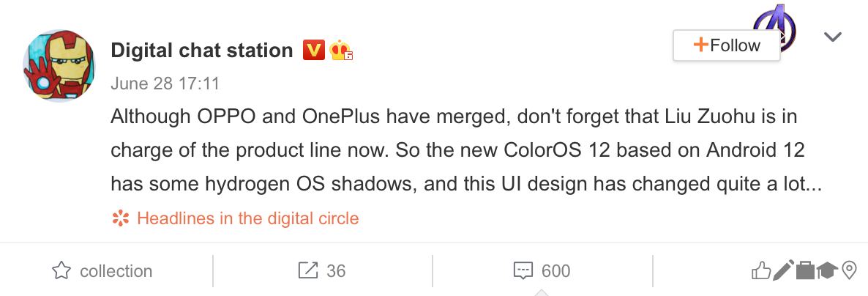Click the graduation cap icon
868x296 pixels.
point(827,271)
